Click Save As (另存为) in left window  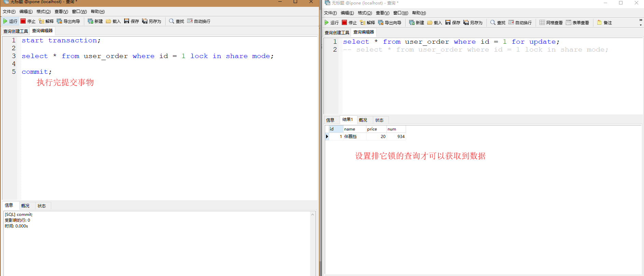pyautogui.click(x=152, y=21)
